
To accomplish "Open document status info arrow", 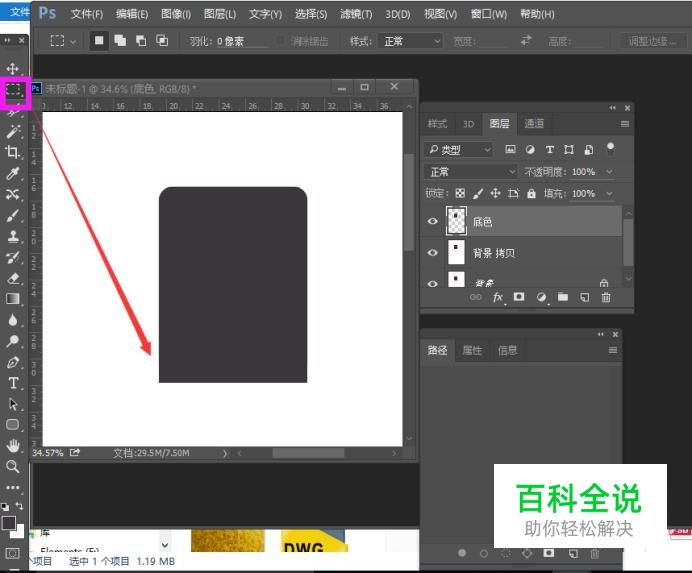I will pos(225,453).
